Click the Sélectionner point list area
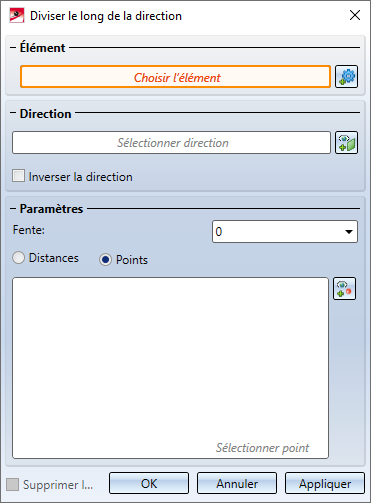The height and width of the screenshot is (503, 371). [x=170, y=368]
